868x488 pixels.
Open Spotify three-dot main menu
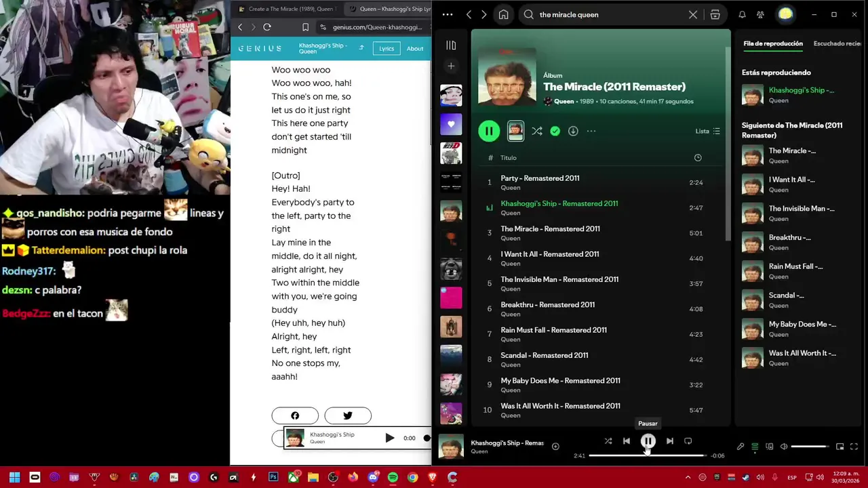448,14
